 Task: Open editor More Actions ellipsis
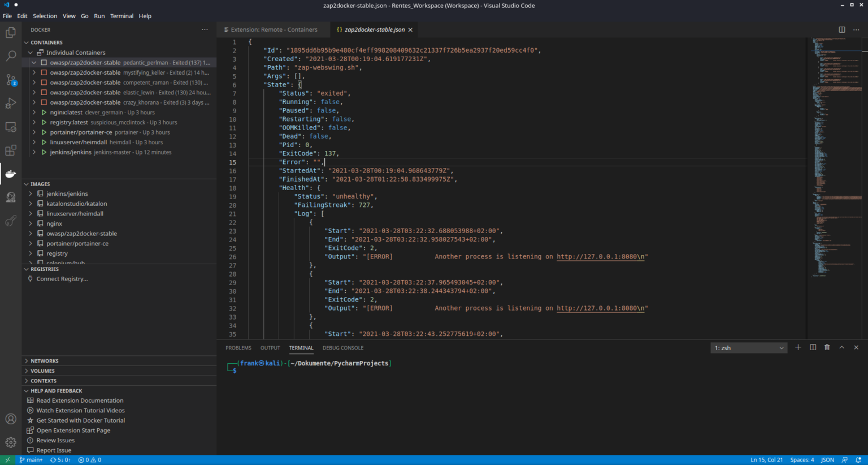pos(856,29)
